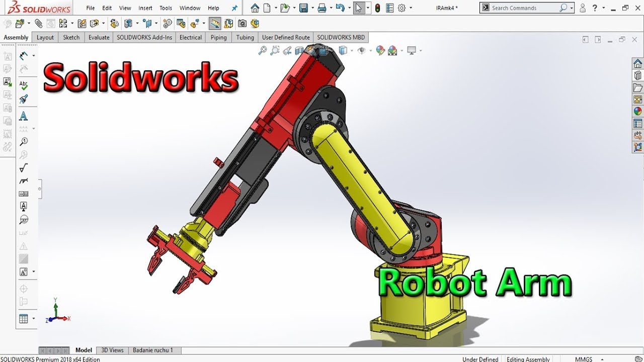Click the Display Style cube icon
The image size is (644, 362).
click(x=343, y=50)
